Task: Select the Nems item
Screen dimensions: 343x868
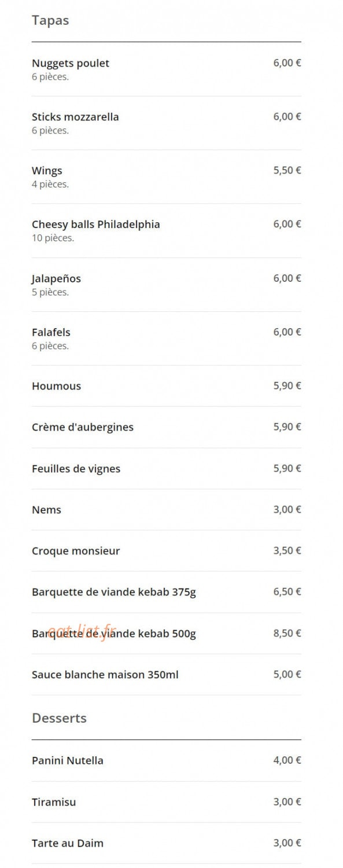Action: click(167, 510)
